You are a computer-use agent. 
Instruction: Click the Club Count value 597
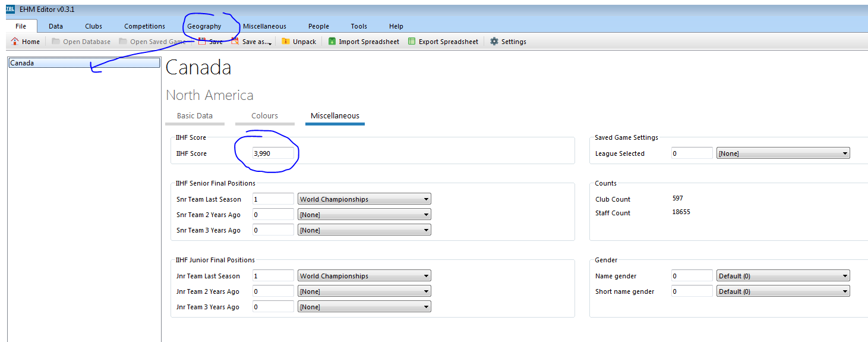coord(678,199)
